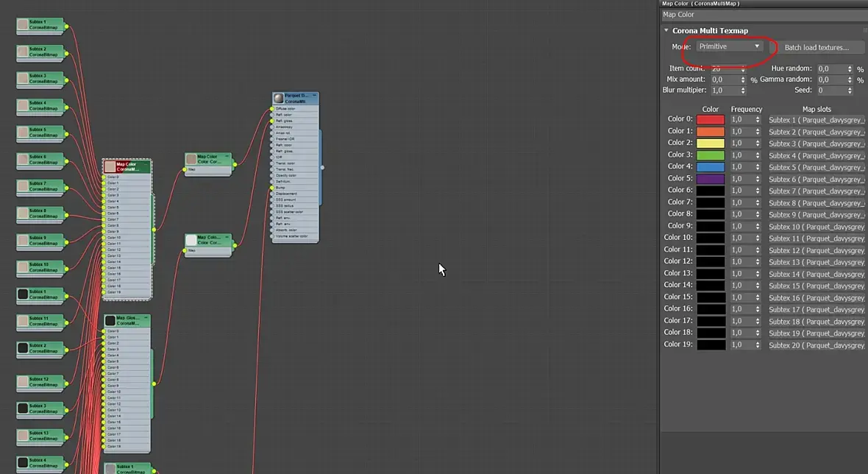The image size is (868, 474).
Task: Click the Bump input socket on Parquet material
Action: click(272, 188)
